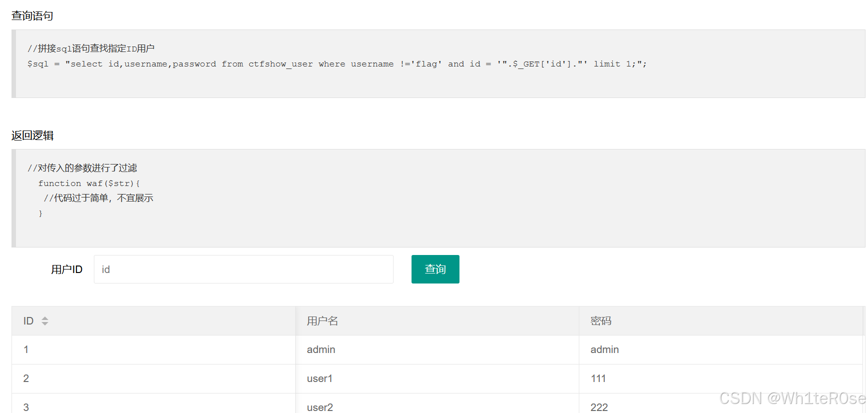Click the 密码 column header
Screen dimensions: 868x413
(x=721, y=321)
